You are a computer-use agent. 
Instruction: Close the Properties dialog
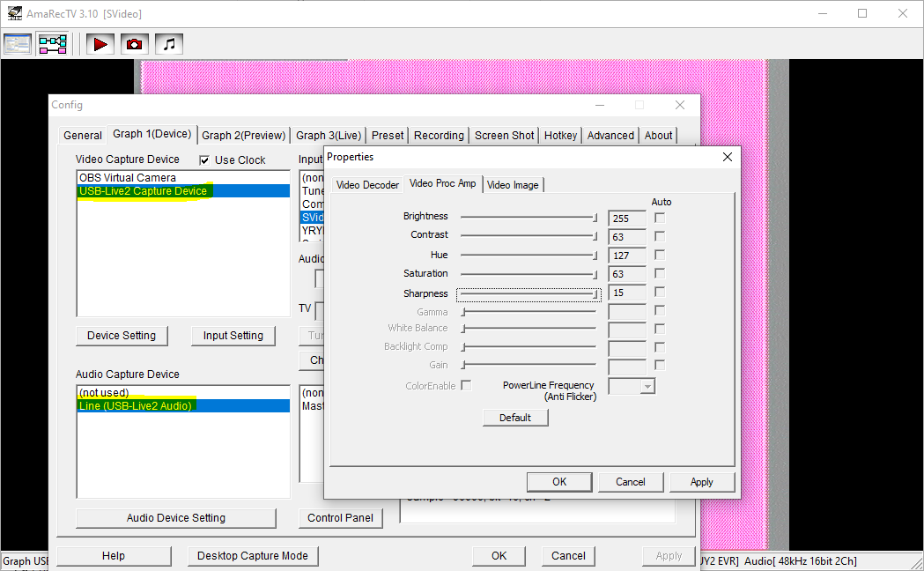point(728,157)
